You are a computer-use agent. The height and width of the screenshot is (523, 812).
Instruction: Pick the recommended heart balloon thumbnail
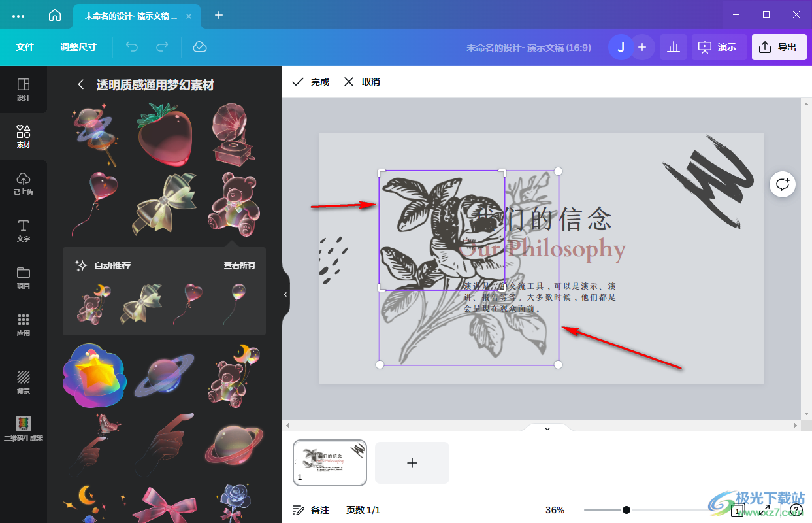pos(188,304)
